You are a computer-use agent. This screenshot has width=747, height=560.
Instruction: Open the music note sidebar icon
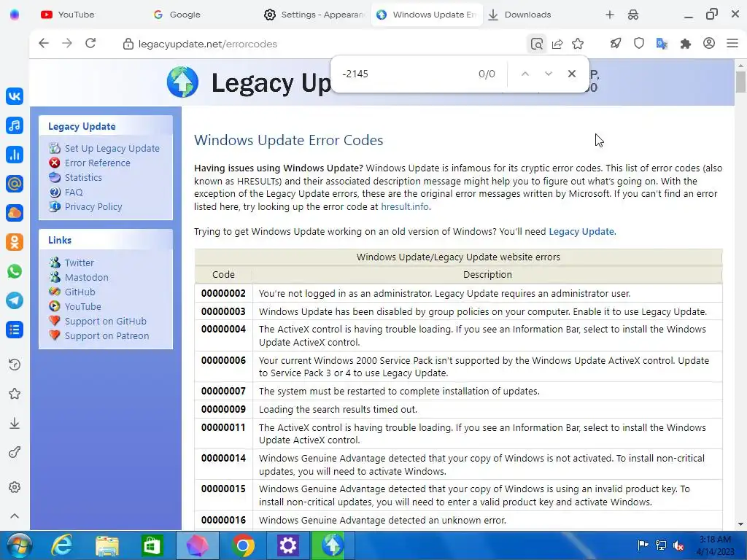(15, 125)
